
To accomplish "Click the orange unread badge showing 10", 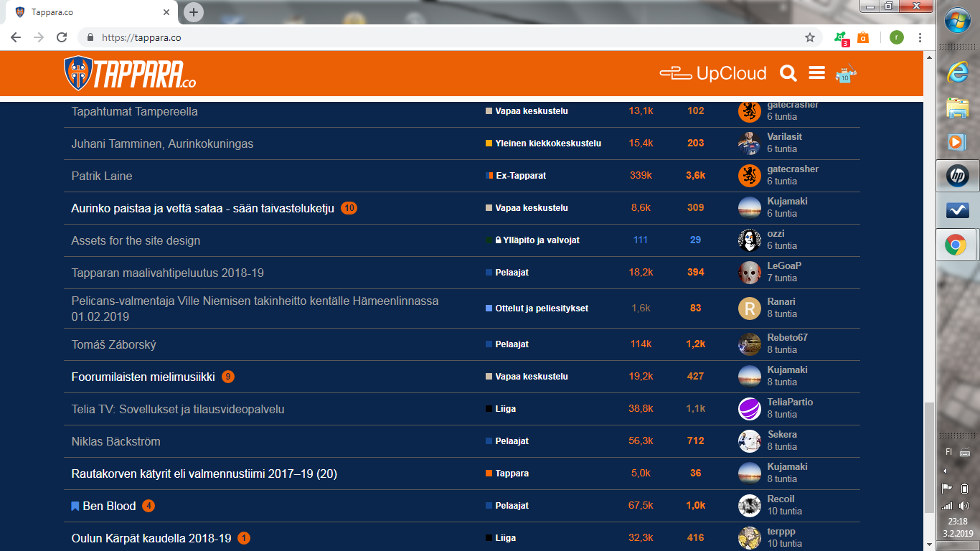I will [x=349, y=208].
